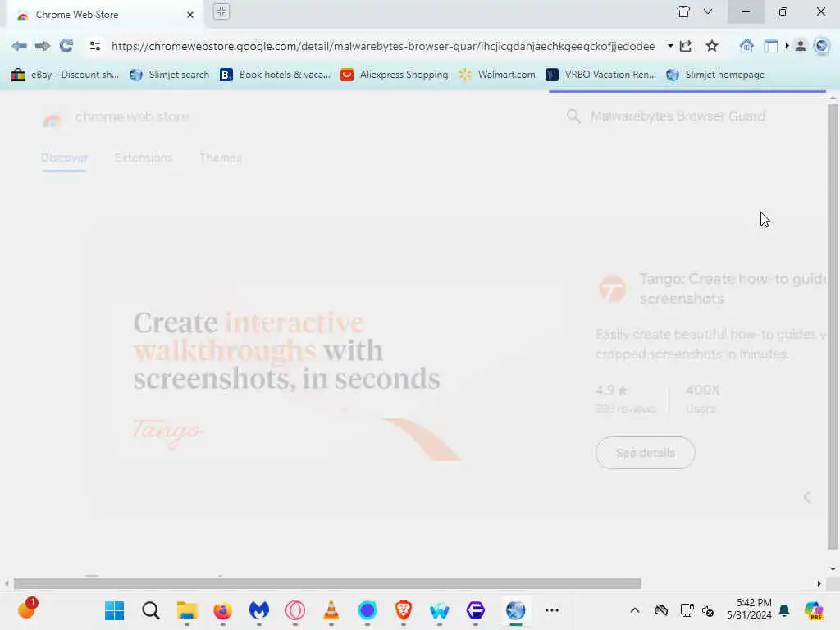This screenshot has height=630, width=840.
Task: Open Windows taskbar search
Action: (x=151, y=610)
